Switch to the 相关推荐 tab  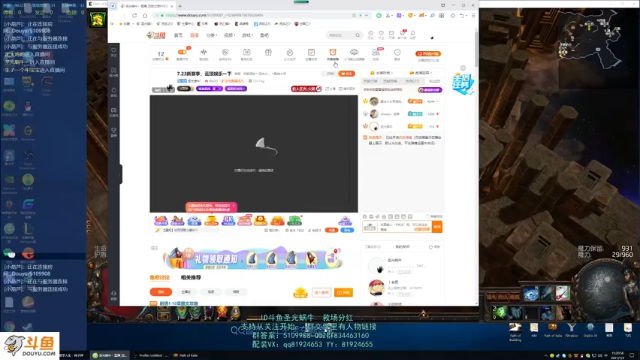(191, 278)
